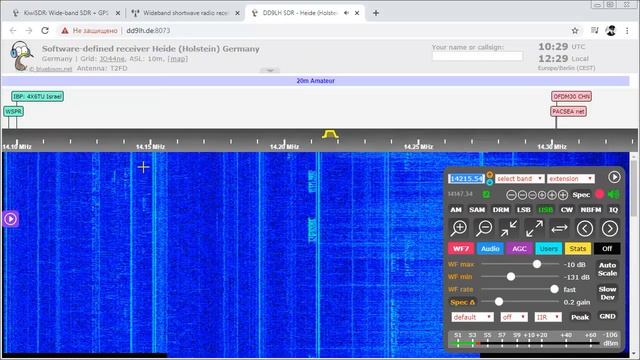Open the off dropdown near Spec slider
The height and width of the screenshot is (360, 640).
514,317
